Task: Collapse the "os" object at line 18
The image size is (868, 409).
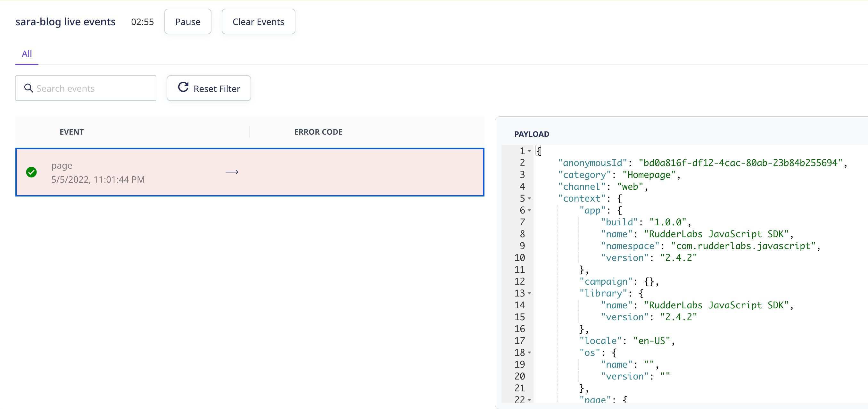Action: click(x=529, y=353)
